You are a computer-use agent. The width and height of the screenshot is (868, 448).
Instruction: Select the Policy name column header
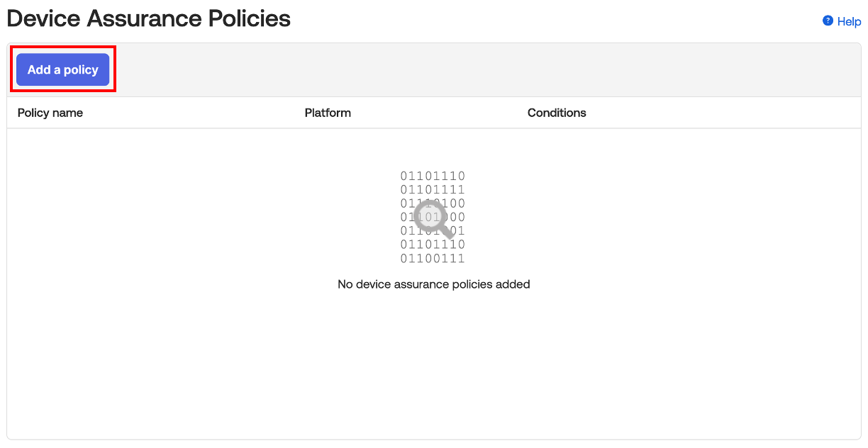[50, 113]
